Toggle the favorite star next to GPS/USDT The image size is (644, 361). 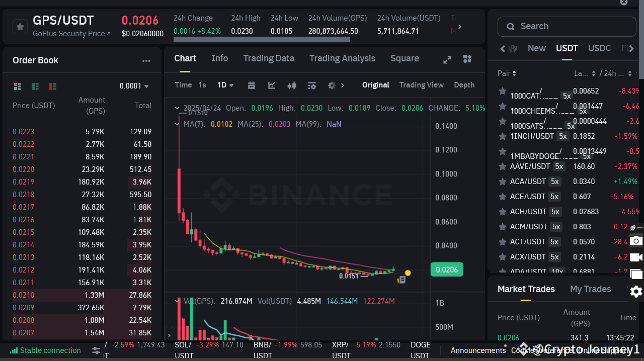(x=20, y=26)
